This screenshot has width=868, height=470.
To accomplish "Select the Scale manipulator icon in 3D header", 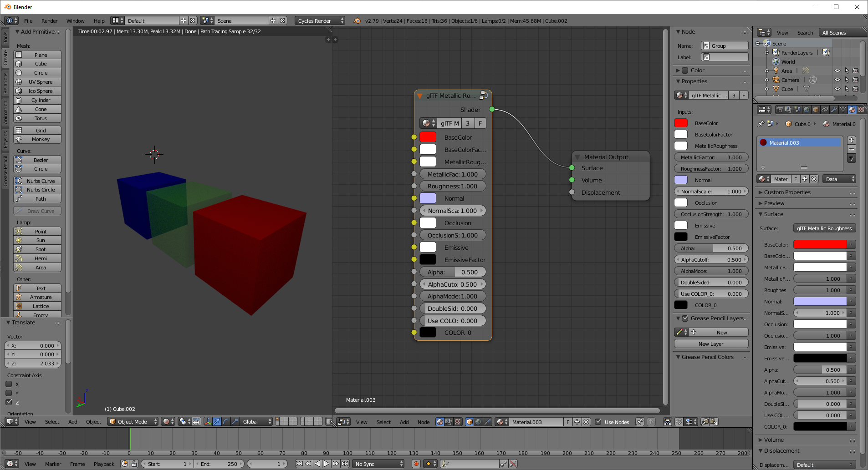I will 235,422.
